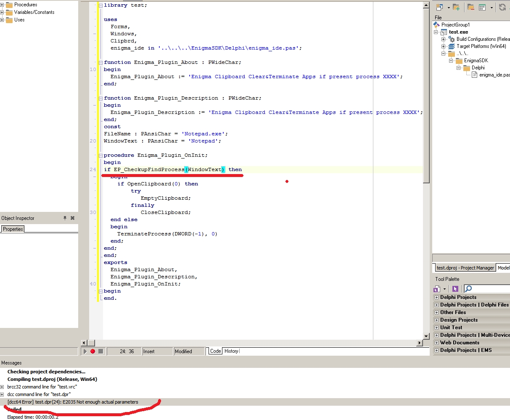Click the remove project folder icon
Viewport: 510px width, 420px height.
pyautogui.click(x=470, y=7)
